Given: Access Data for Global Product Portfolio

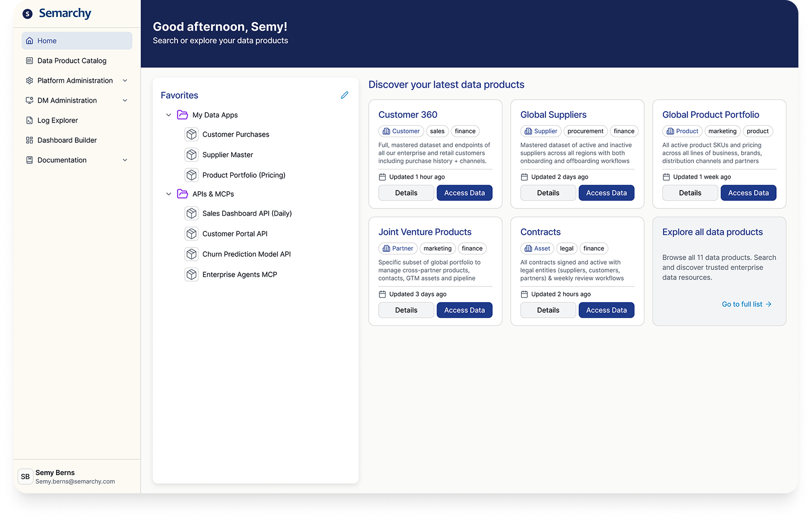Looking at the screenshot, I should tap(748, 193).
